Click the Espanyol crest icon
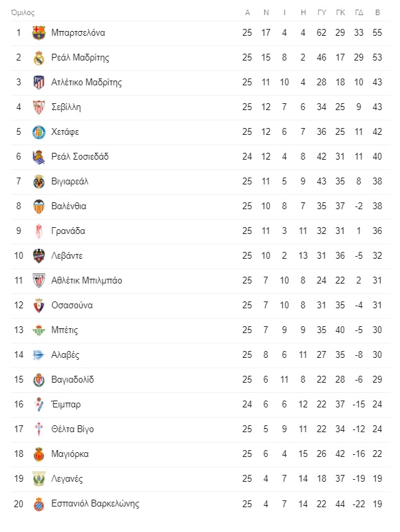This screenshot has height=532, width=400. pyautogui.click(x=39, y=504)
